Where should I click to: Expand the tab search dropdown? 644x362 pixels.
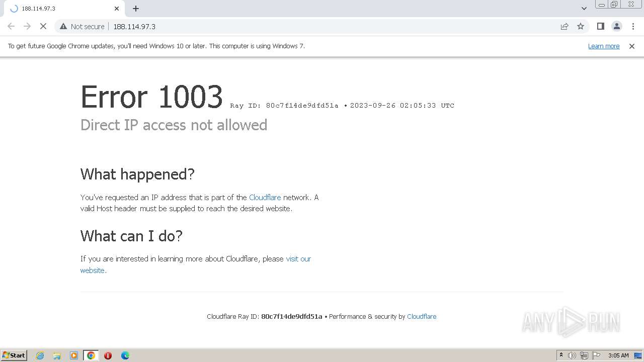pos(584,9)
